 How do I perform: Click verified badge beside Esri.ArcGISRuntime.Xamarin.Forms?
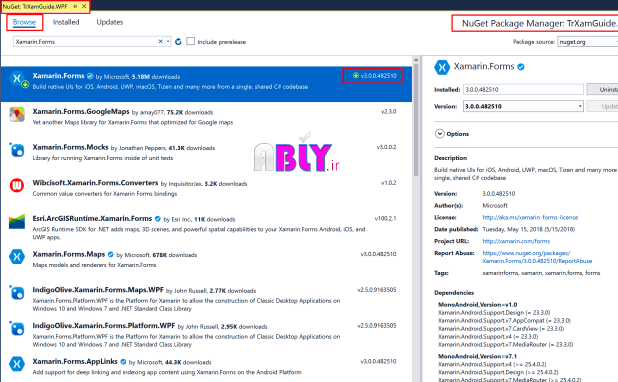158,219
